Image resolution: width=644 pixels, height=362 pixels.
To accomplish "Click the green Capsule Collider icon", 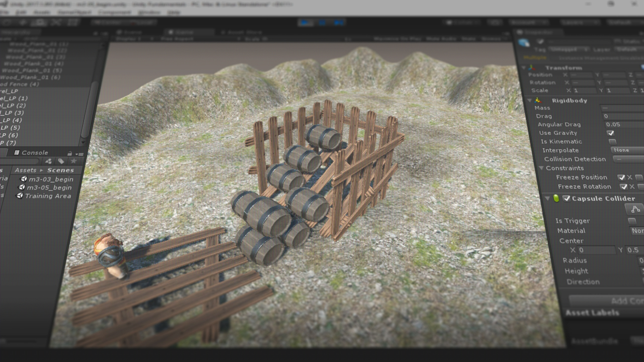I will [x=556, y=199].
